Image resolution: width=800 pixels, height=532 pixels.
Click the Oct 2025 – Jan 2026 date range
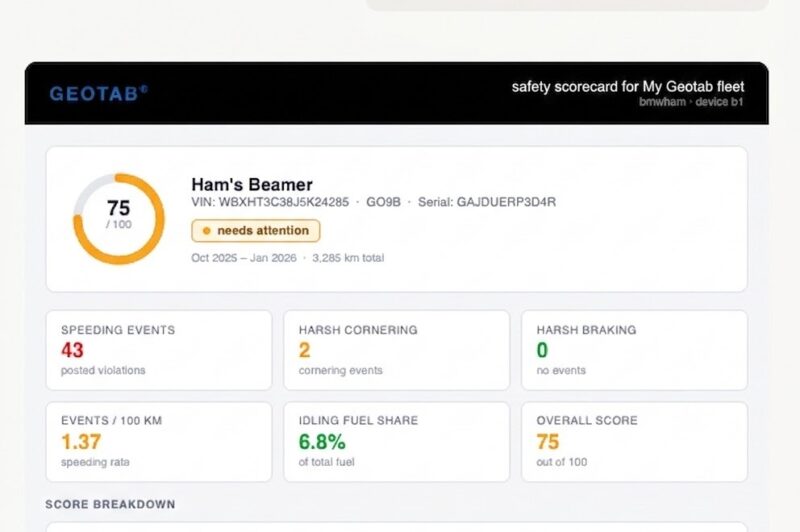244,258
